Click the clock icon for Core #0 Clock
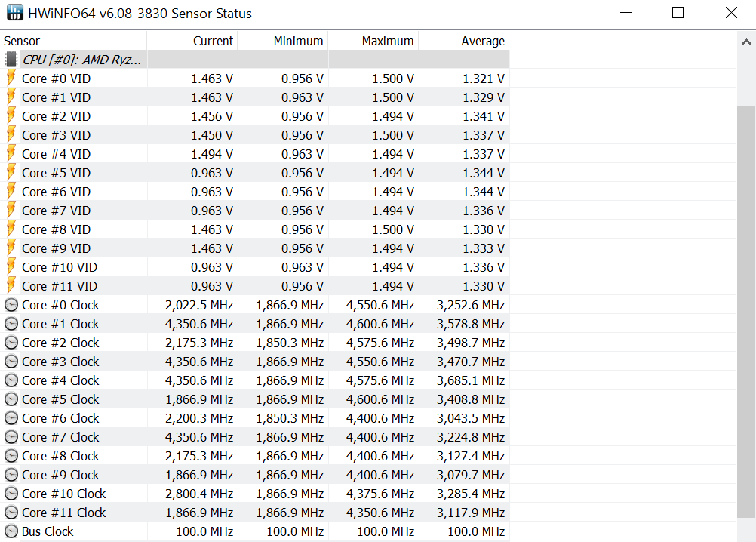756x542 pixels. 11,305
